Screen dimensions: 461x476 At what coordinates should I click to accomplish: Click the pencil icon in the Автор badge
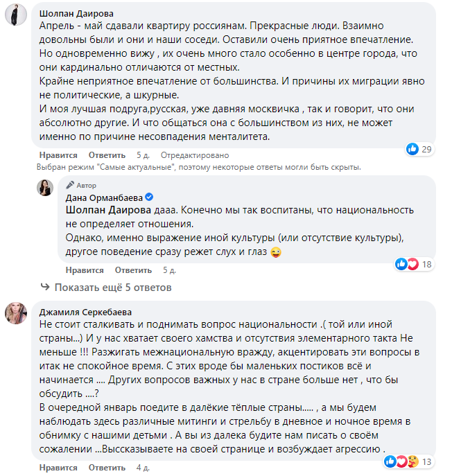[x=70, y=186]
